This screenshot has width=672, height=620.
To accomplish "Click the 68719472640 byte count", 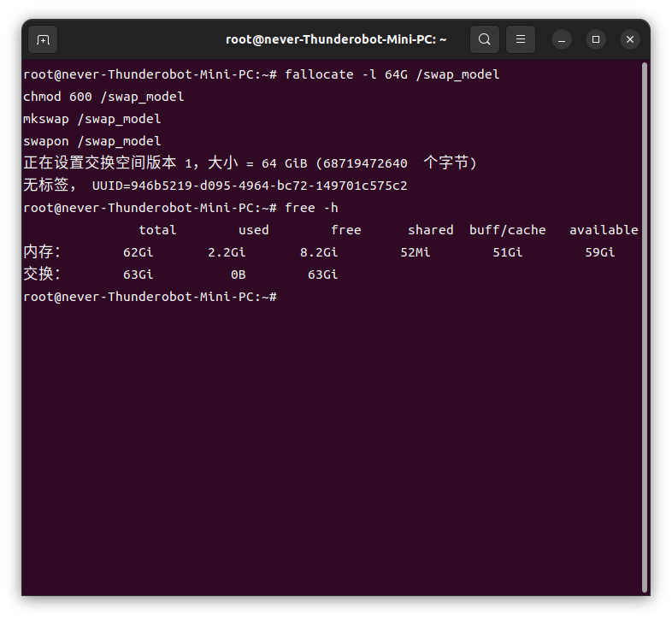I will click(x=365, y=164).
